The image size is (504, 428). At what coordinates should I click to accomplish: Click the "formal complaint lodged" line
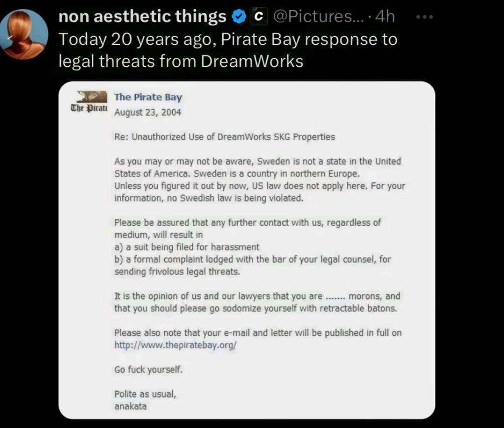pos(252,259)
